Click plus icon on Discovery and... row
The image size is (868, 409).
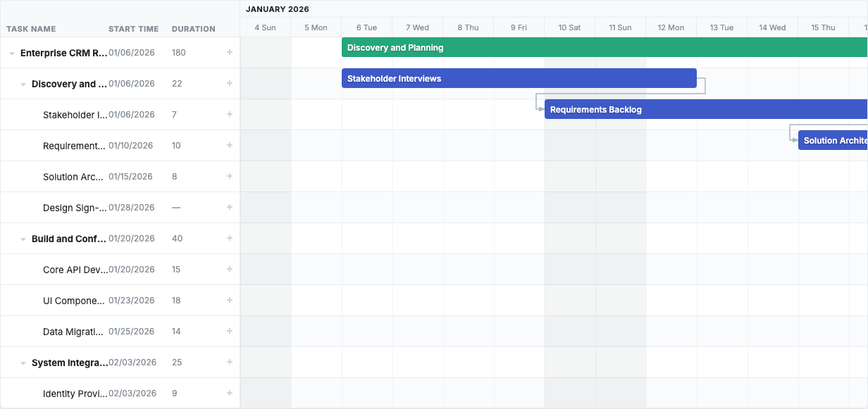click(x=229, y=84)
